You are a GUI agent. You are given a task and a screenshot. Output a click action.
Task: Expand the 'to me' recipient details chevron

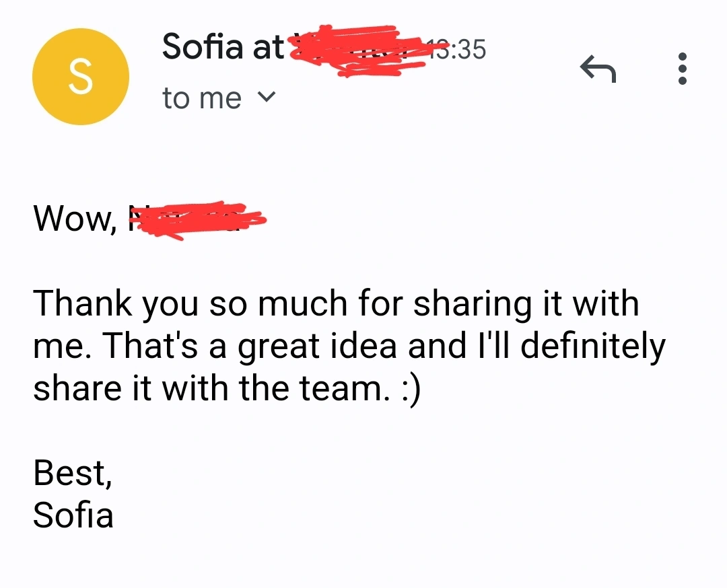(x=267, y=97)
